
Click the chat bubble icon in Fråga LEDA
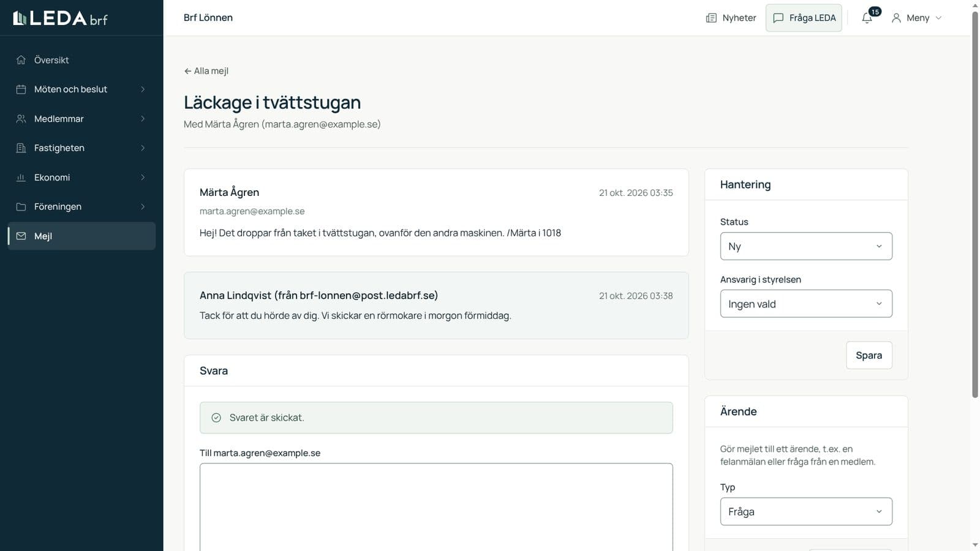[778, 18]
